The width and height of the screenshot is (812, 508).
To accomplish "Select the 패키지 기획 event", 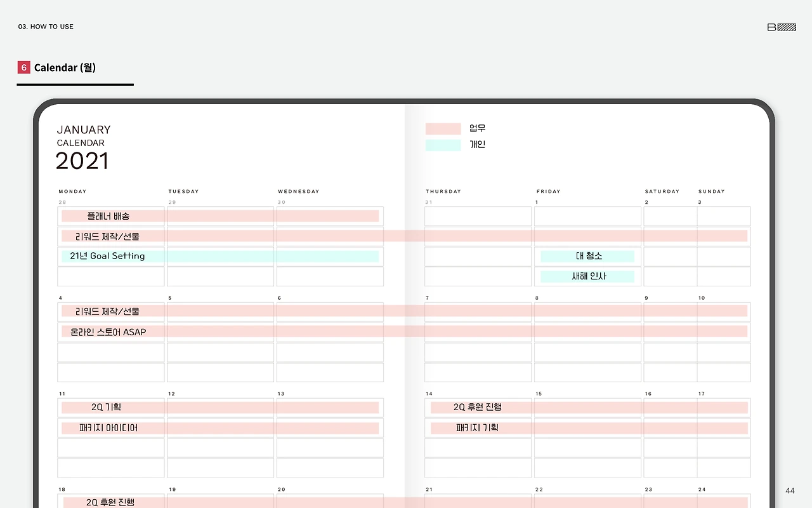I will (x=589, y=428).
